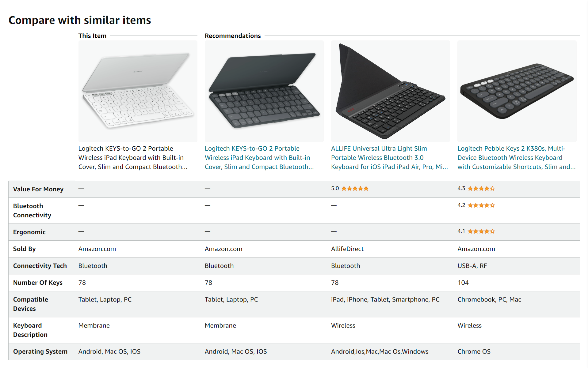The width and height of the screenshot is (588, 368).
Task: Click the AllifeDirect seller name
Action: (347, 249)
